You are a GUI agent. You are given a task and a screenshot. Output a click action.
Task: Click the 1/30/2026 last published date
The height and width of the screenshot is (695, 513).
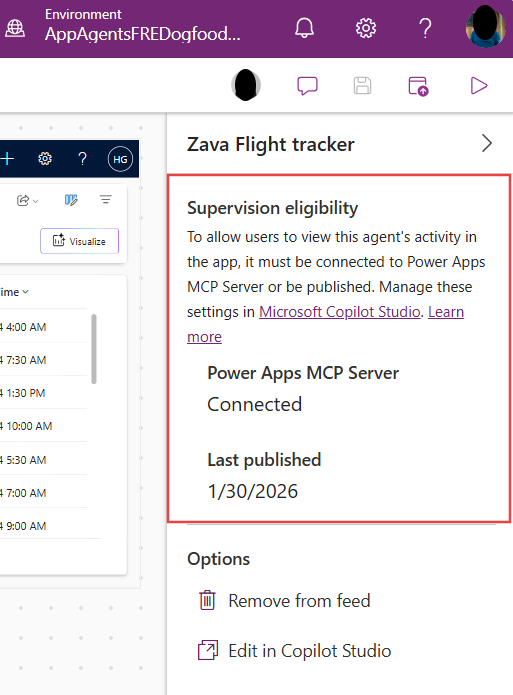click(253, 491)
